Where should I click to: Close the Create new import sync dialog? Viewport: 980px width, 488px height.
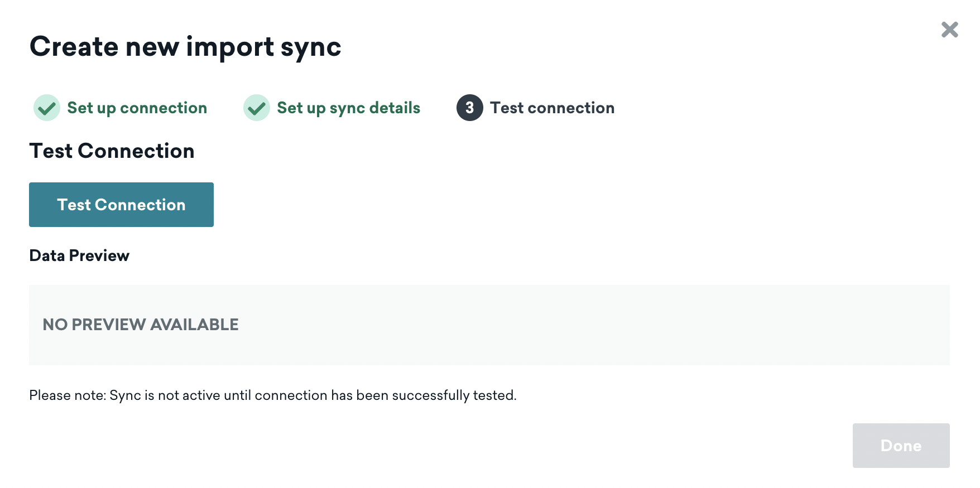949,30
